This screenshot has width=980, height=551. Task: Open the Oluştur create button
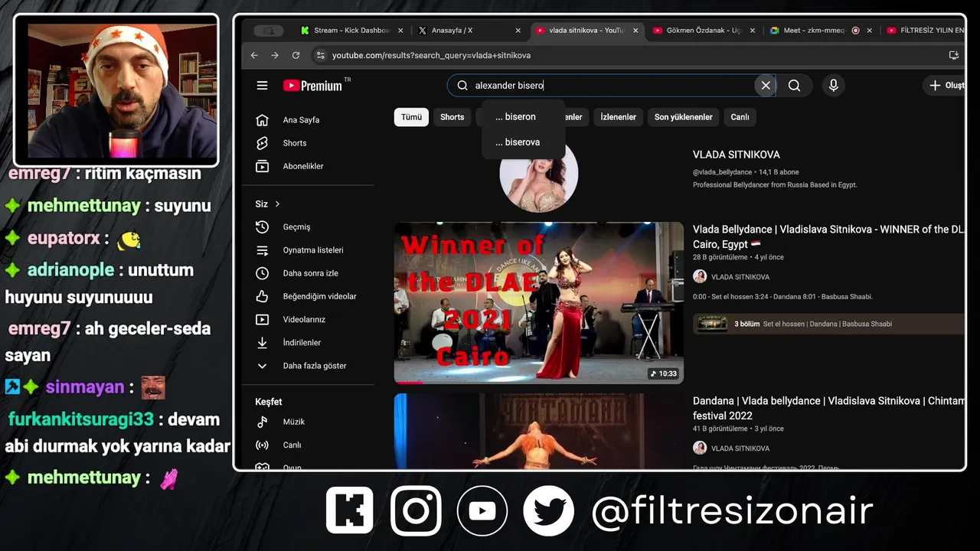[x=946, y=86]
